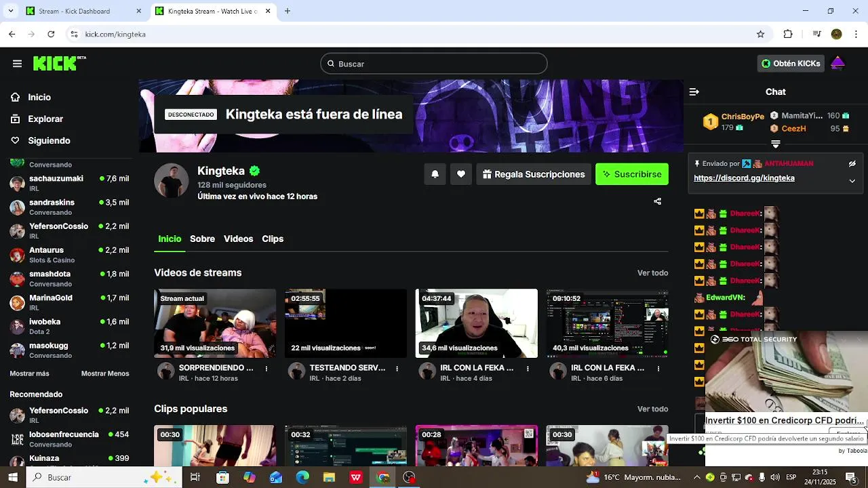868x488 pixels.
Task: Switch to the Videos tab
Action: coord(238,239)
